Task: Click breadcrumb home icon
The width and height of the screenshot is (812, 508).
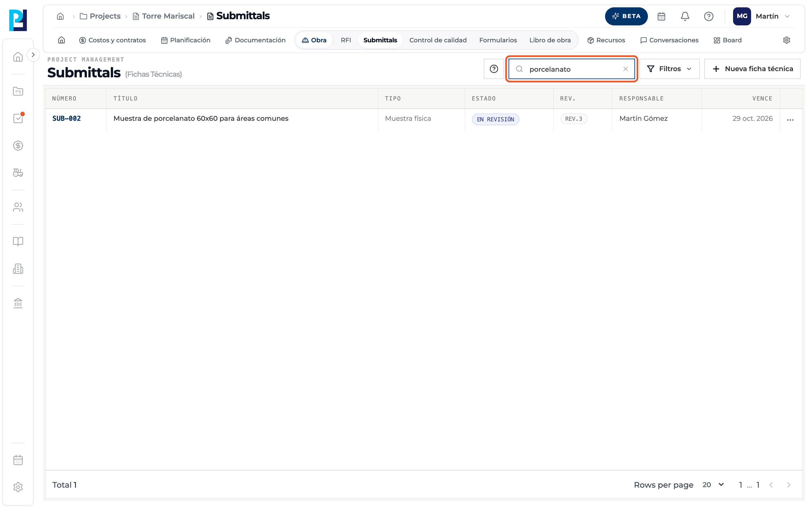Action: pyautogui.click(x=60, y=16)
